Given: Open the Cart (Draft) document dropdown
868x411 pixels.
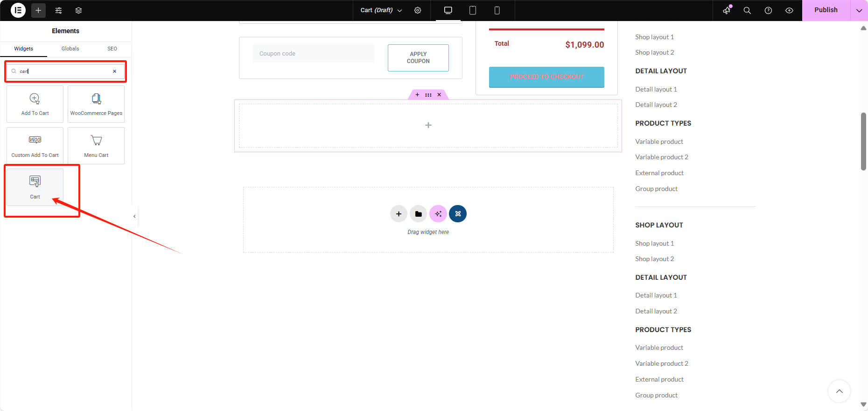Looking at the screenshot, I should 381,10.
